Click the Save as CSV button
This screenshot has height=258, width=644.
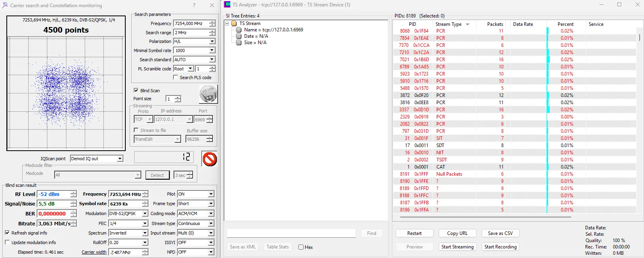[500, 233]
